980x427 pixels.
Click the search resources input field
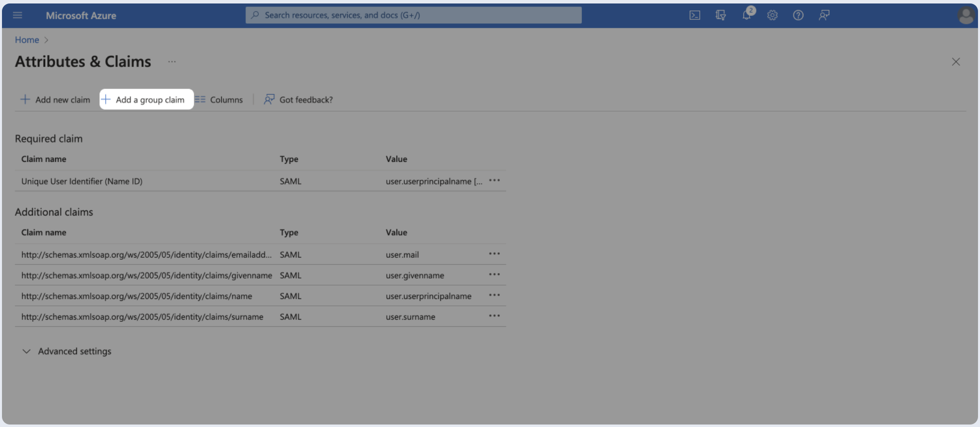(413, 15)
